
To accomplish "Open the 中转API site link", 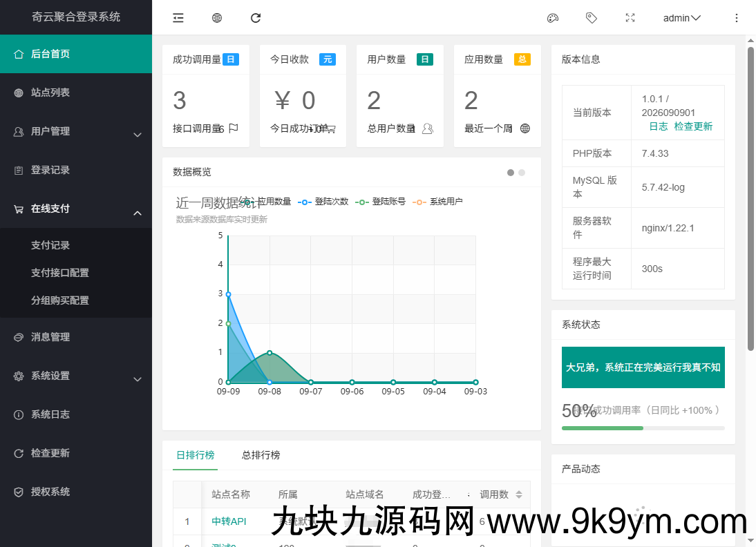I will point(229,521).
